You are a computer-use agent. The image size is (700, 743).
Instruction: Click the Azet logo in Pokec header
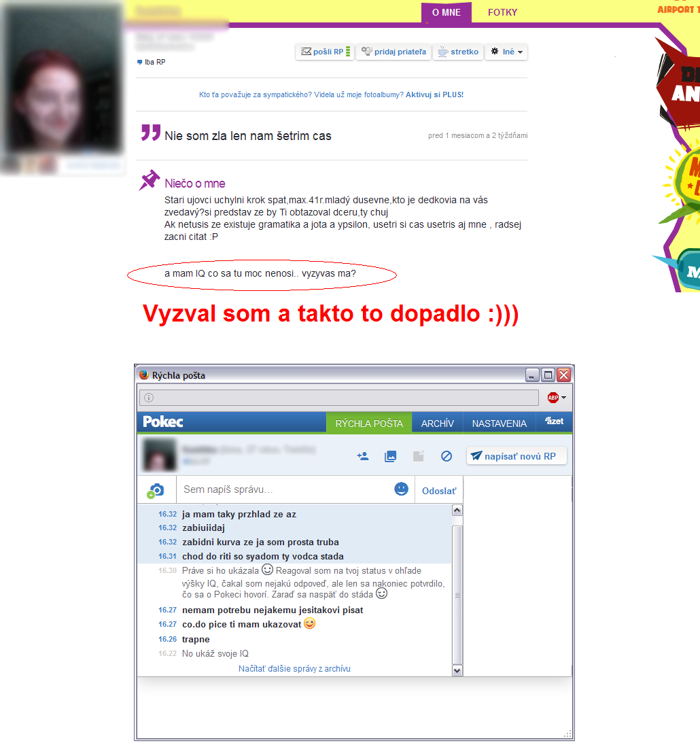tap(555, 422)
